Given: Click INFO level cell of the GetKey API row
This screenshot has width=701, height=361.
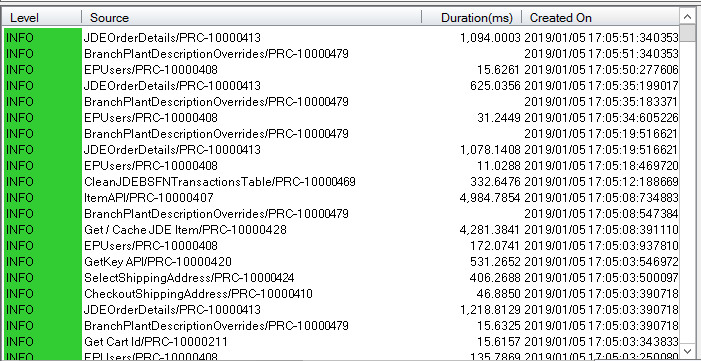Looking at the screenshot, I should coord(42,262).
